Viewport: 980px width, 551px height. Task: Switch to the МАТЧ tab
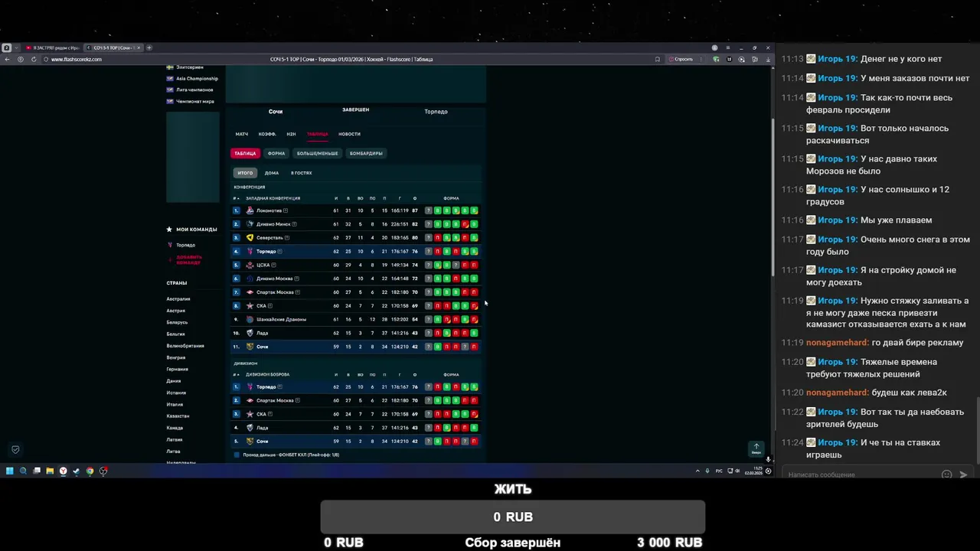pyautogui.click(x=242, y=134)
